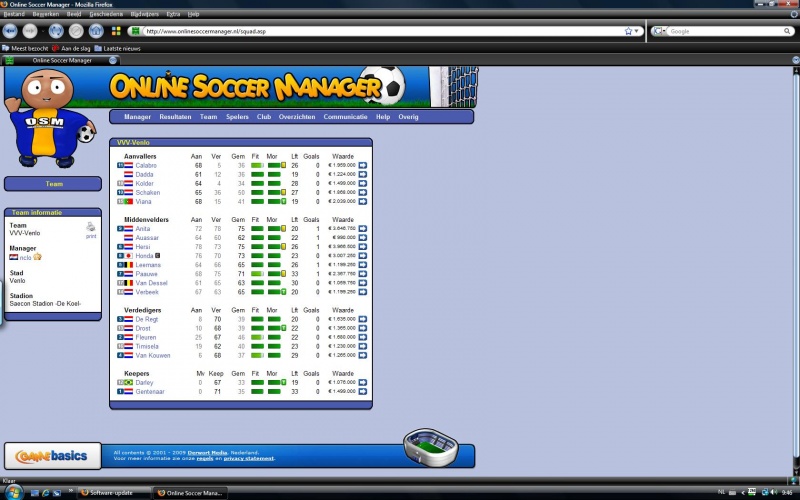Open the address bar history dropdown
Image resolution: width=800 pixels, height=500 pixels.
637,31
